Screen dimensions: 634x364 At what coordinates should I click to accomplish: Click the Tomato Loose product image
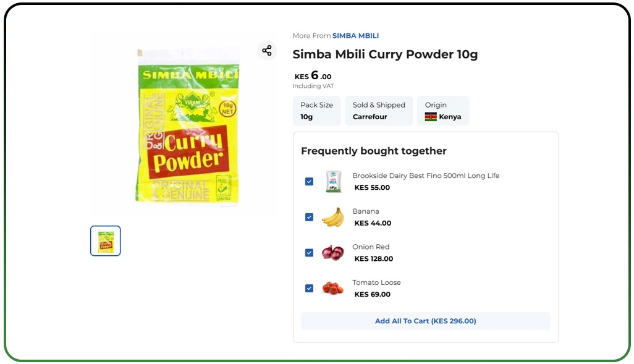coord(333,288)
